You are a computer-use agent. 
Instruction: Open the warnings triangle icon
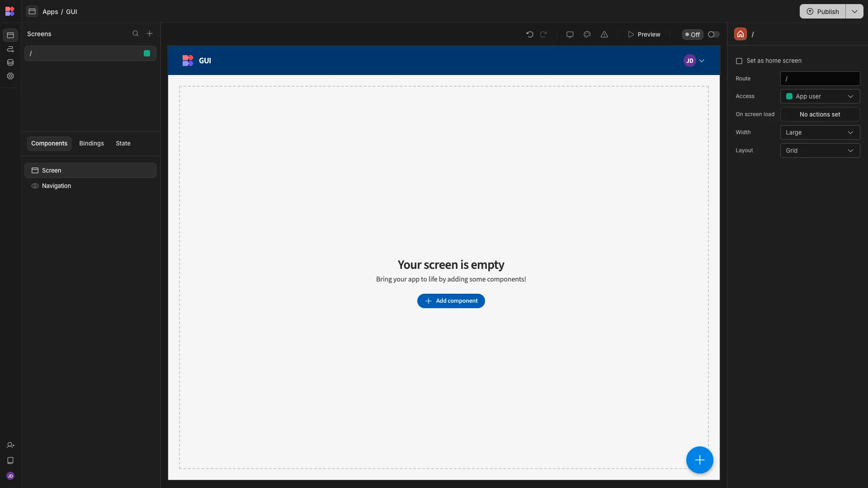pos(604,34)
